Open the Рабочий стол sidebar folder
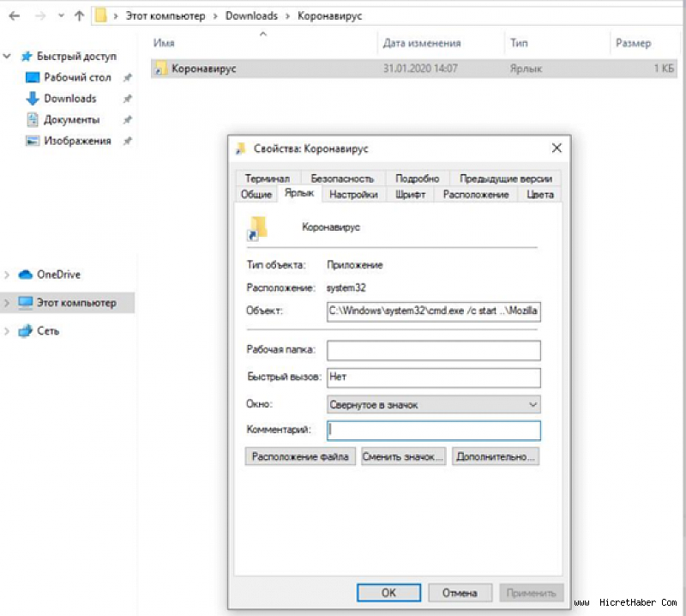686x616 pixels. tap(77, 77)
